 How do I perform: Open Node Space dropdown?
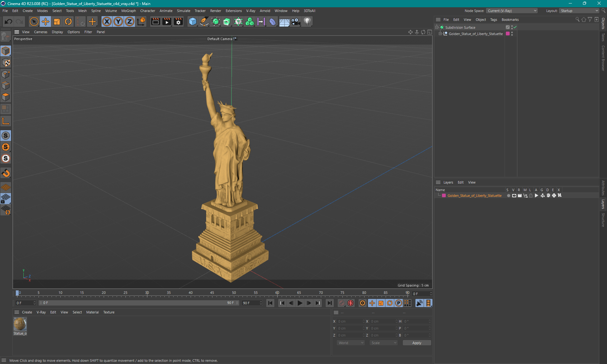[512, 11]
